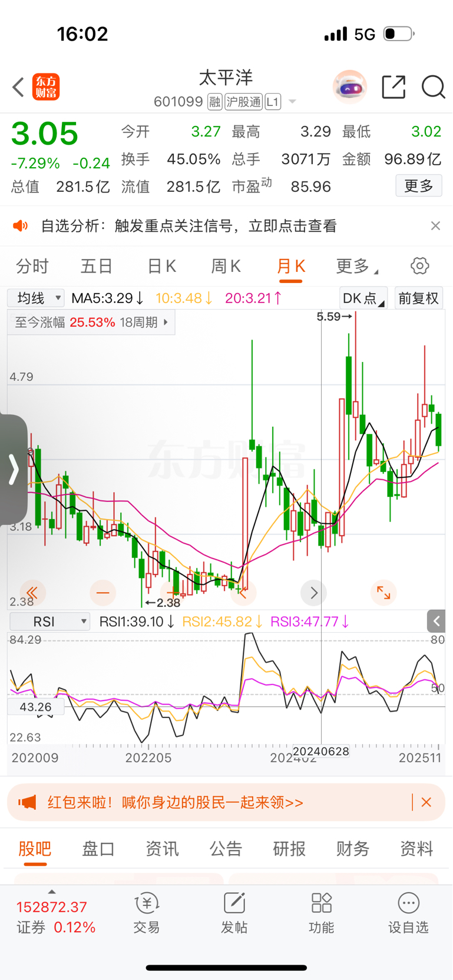Open the search magnifier icon
Image resolution: width=453 pixels, height=980 pixels.
pos(433,87)
